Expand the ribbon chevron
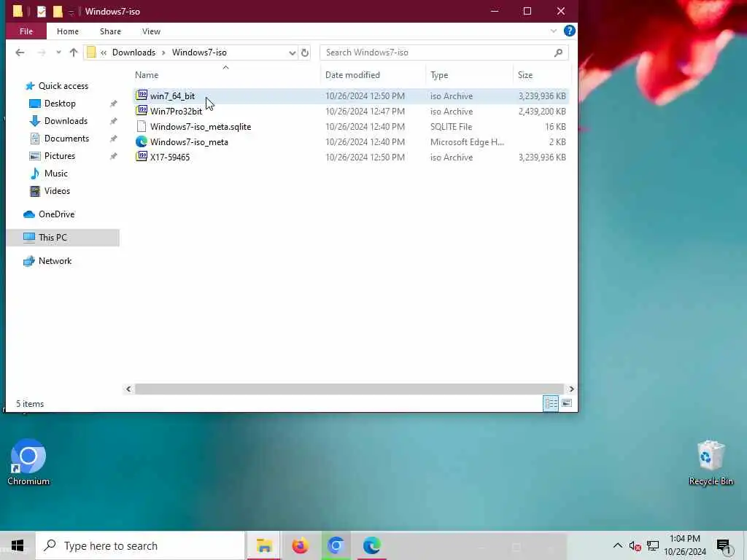Screen dimensions: 747x560 pos(553,31)
